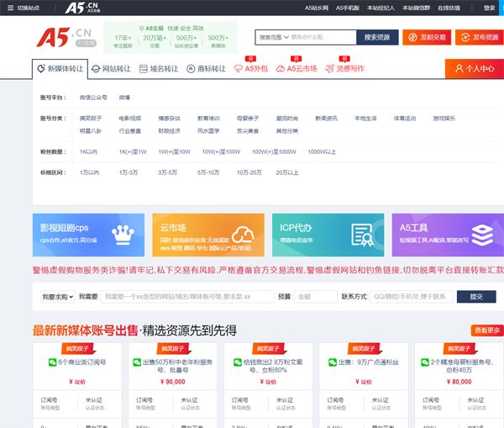504x428 pixels.
Task: Filter by the 游戏娱乐 category
Action: pos(444,119)
